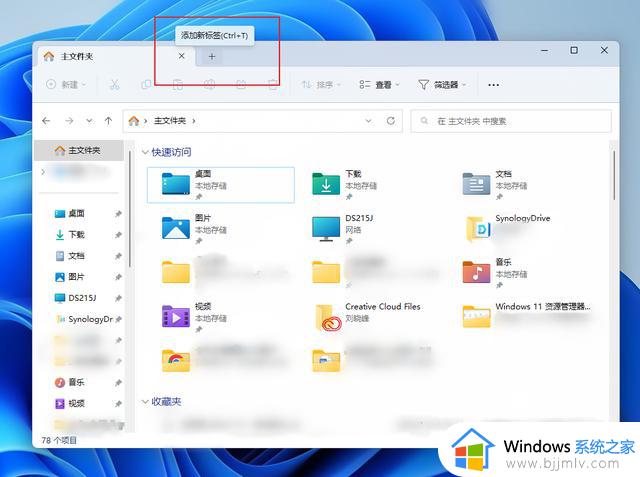Select the Windows 11 资源管理器 folder
The width and height of the screenshot is (640, 477).
[527, 317]
